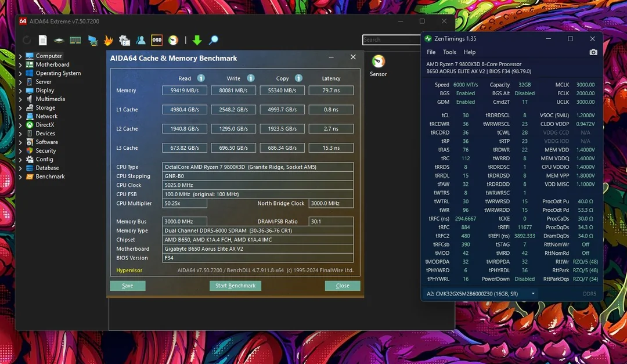Click the CPU Clock 5025.0 MHz field
627x364 pixels.
258,185
